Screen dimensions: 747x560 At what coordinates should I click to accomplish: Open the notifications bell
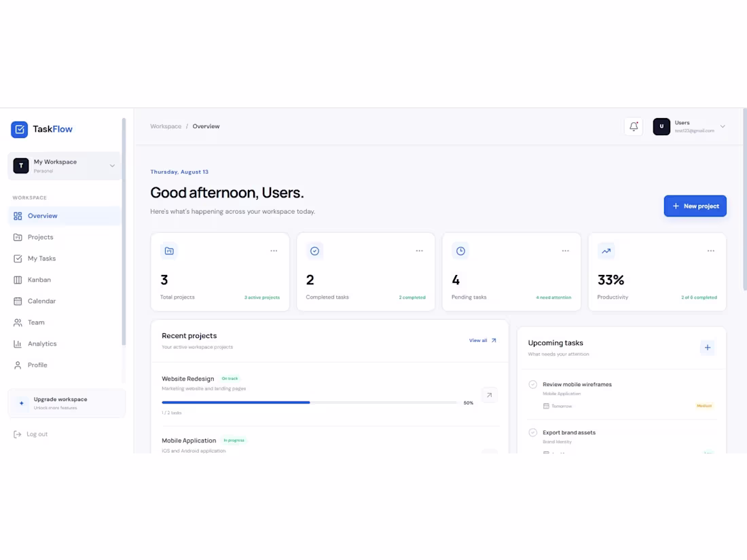coord(633,126)
